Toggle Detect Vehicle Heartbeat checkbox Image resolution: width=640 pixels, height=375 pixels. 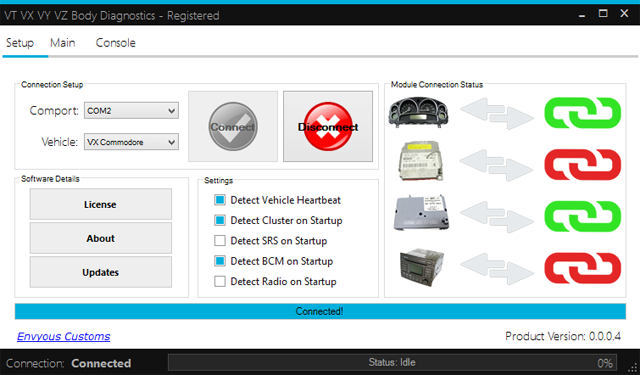click(x=220, y=200)
